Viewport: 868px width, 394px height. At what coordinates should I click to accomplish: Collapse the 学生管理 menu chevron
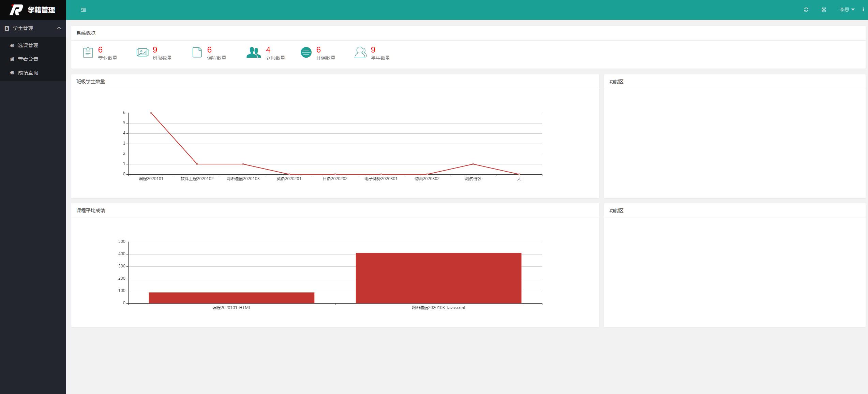pyautogui.click(x=59, y=28)
